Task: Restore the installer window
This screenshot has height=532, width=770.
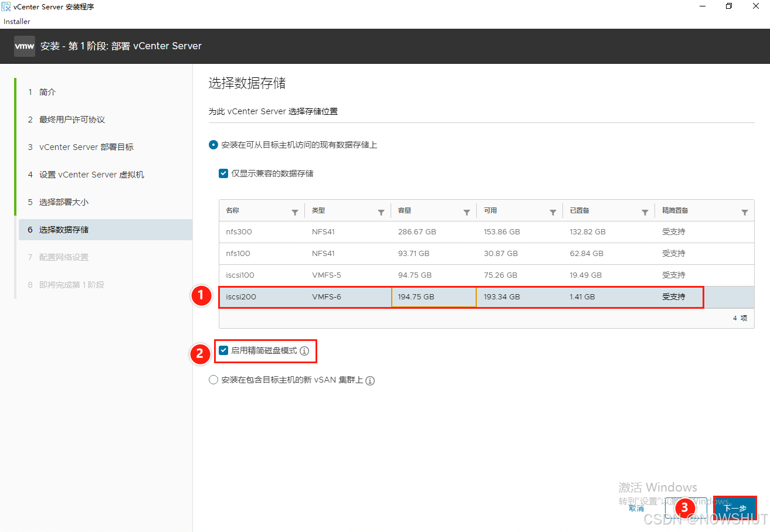Action: (729, 6)
